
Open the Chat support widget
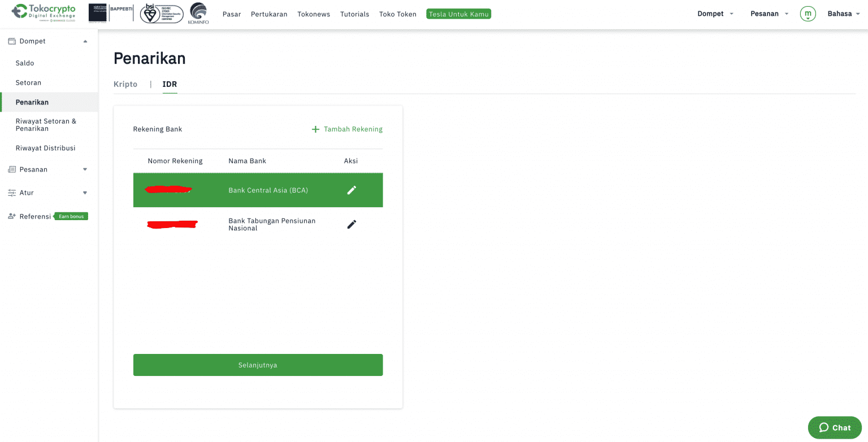pyautogui.click(x=835, y=427)
